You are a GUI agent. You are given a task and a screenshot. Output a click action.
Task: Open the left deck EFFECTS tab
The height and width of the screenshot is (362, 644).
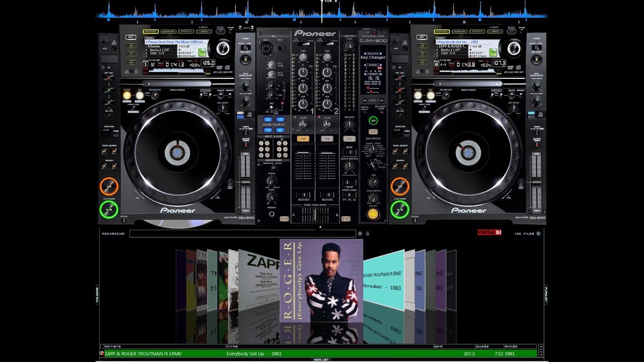click(186, 31)
